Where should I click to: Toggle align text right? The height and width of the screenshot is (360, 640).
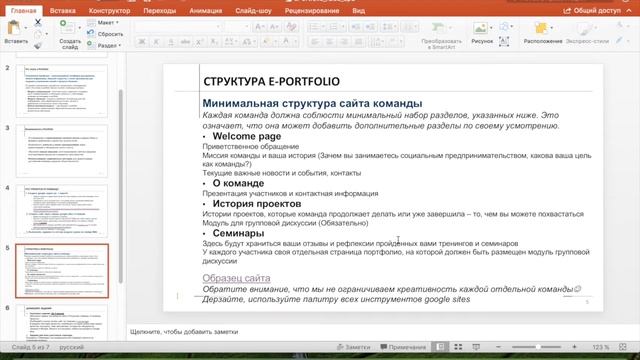click(x=344, y=42)
